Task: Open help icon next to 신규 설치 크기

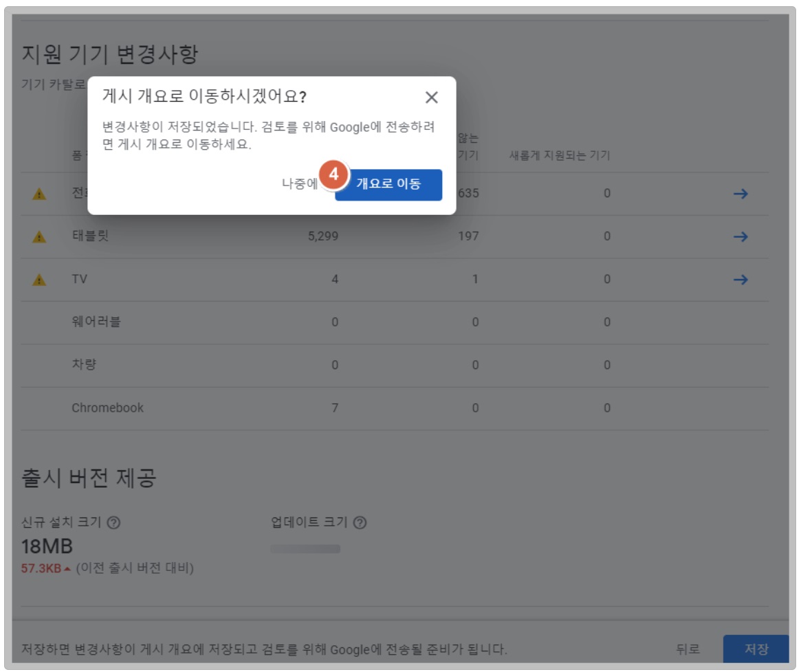Action: (x=113, y=523)
